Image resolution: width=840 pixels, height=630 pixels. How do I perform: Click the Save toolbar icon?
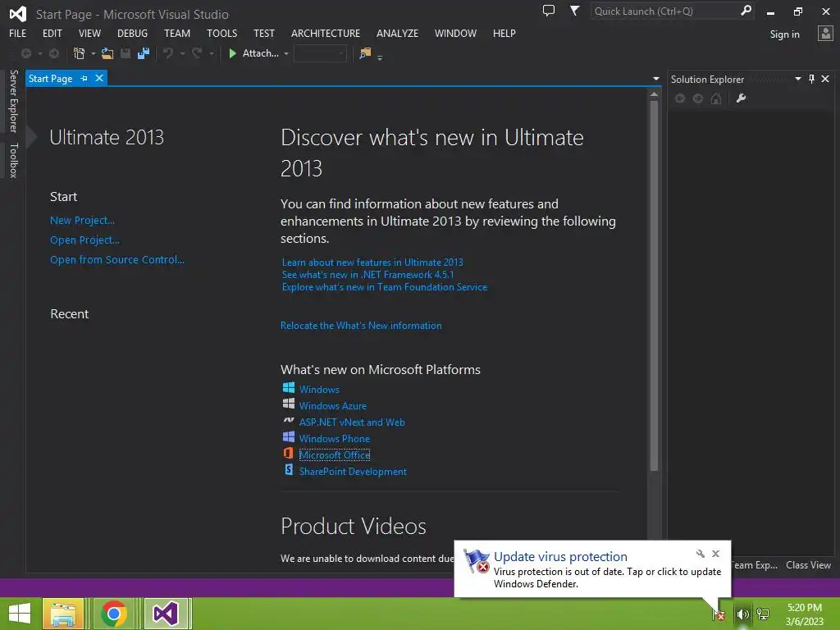point(126,53)
